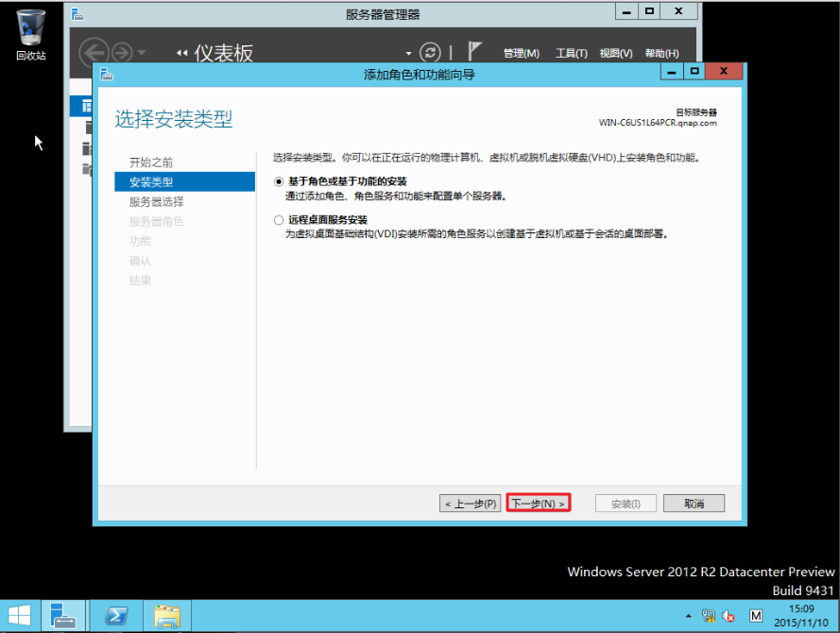Open navigation history dropdown in Server Manager

pos(142,53)
